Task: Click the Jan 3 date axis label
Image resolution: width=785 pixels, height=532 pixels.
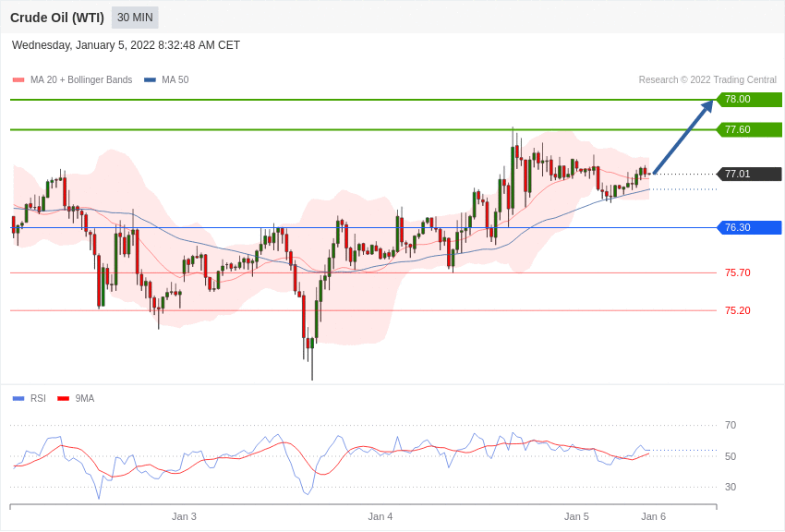Action: [x=184, y=516]
